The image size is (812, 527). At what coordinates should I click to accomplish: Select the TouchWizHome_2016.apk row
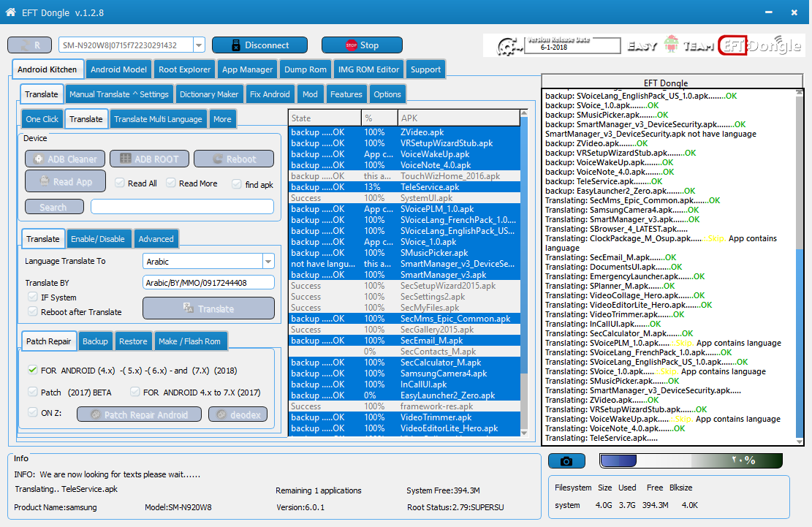point(404,176)
